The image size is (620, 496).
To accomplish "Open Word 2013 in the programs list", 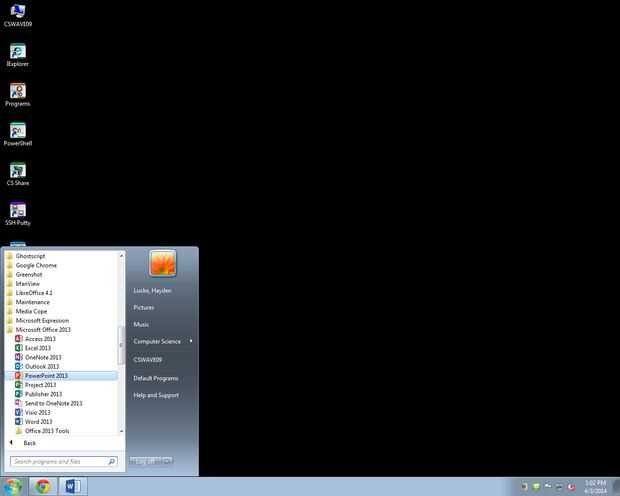I will click(x=34, y=422).
